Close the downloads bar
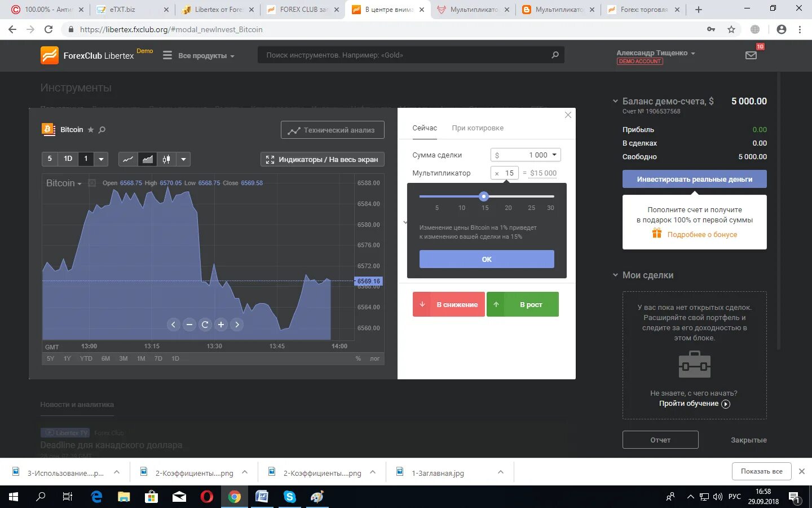Screen dimensions: 812x508 [802, 471]
